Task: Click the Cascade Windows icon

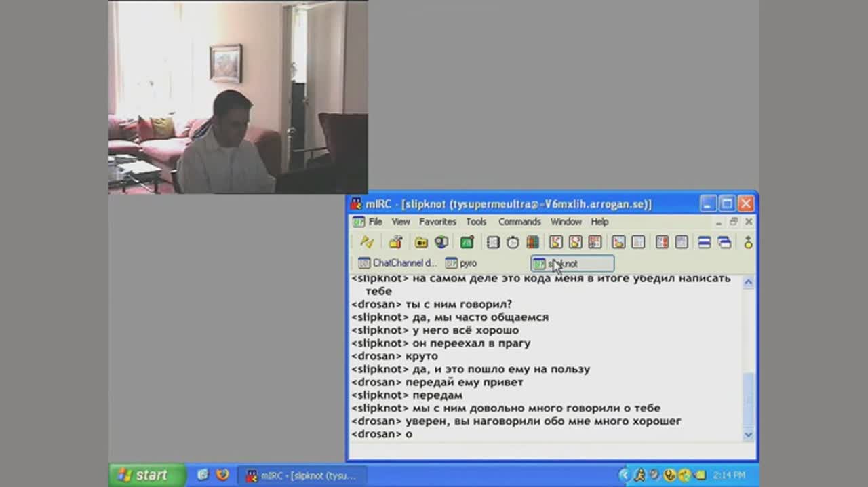Action: (x=724, y=242)
